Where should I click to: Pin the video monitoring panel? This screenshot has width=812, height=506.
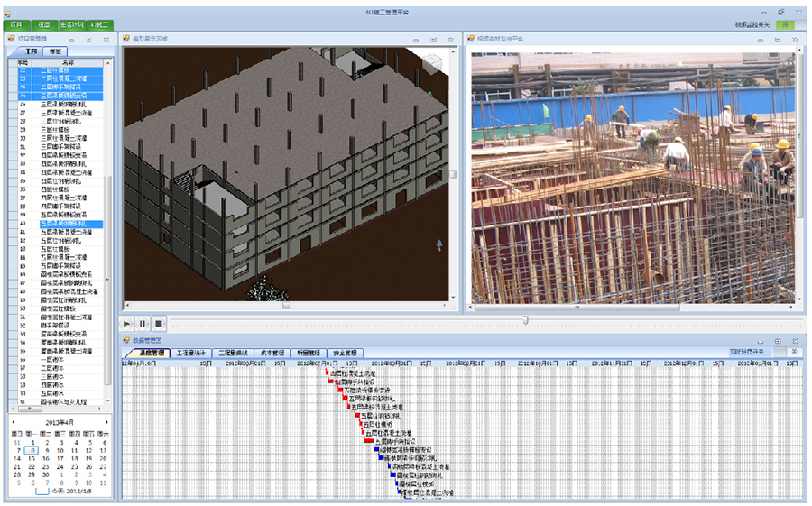pos(777,40)
